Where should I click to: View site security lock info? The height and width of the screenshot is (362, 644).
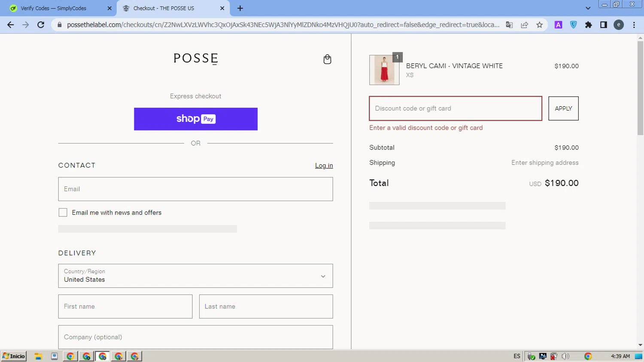coord(60,25)
